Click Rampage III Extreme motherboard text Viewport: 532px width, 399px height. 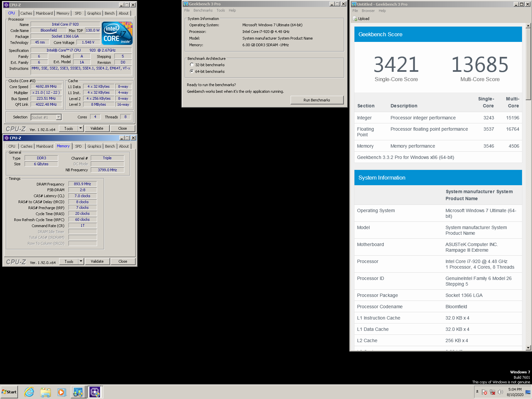tap(467, 250)
